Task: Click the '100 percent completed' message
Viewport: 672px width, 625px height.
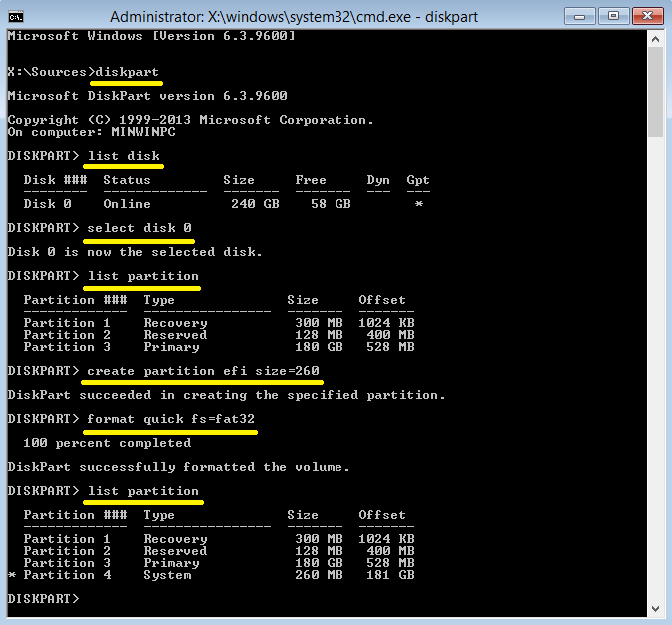Action: click(107, 443)
